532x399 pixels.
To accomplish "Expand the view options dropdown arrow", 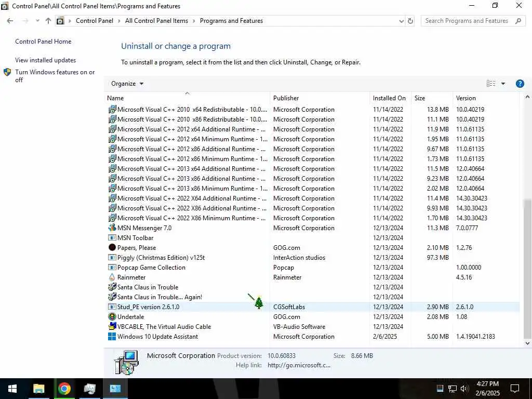I will (x=503, y=84).
